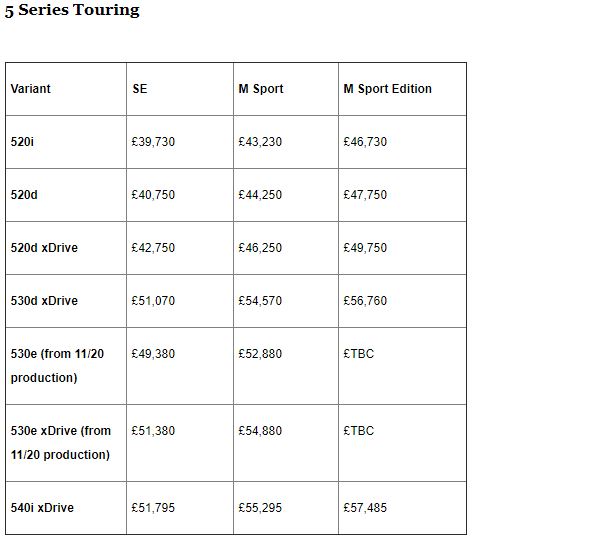Click the SE column header

tap(140, 89)
